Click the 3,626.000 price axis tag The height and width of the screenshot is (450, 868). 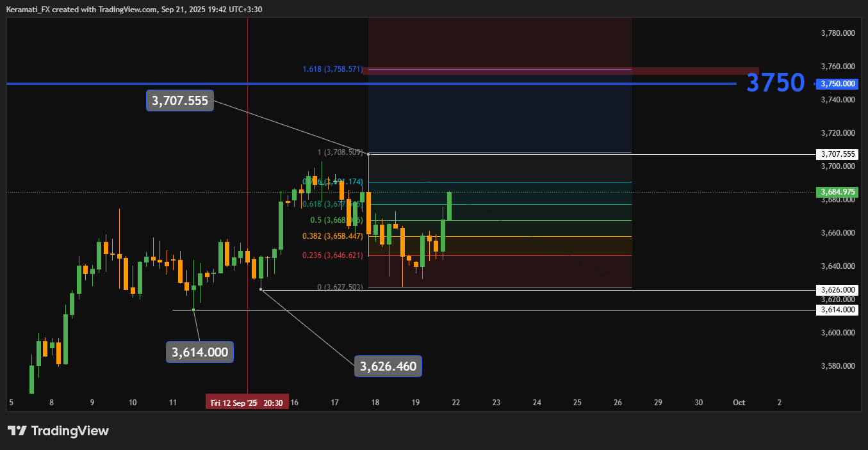click(x=837, y=290)
